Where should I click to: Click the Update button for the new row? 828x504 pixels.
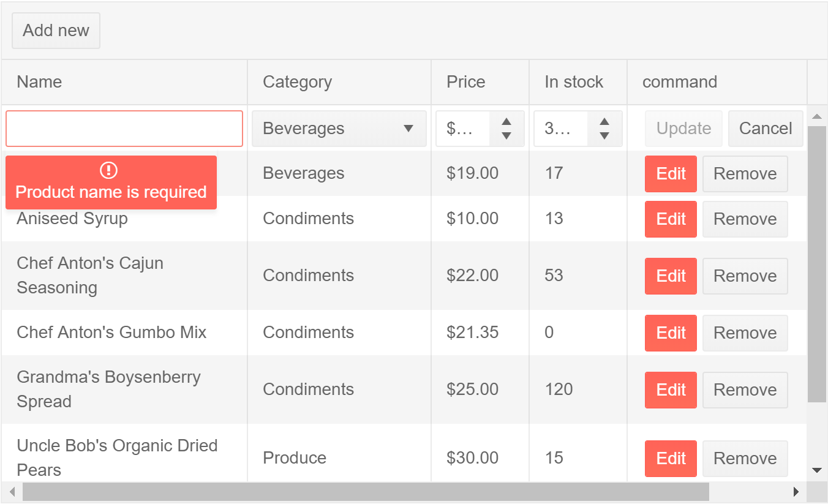pos(683,128)
